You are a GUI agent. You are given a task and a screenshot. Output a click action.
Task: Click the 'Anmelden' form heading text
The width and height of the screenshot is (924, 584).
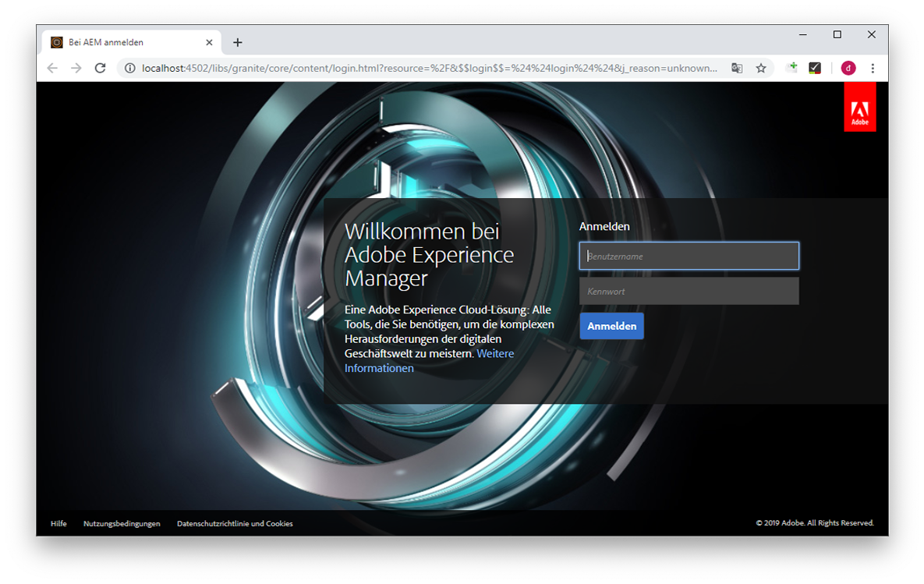pyautogui.click(x=604, y=226)
